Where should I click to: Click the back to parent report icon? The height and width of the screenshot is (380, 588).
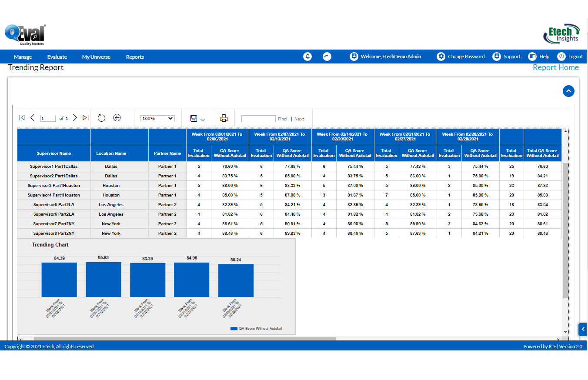(117, 118)
